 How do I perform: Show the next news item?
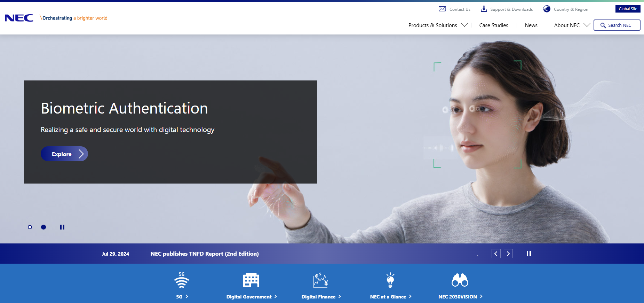508,254
